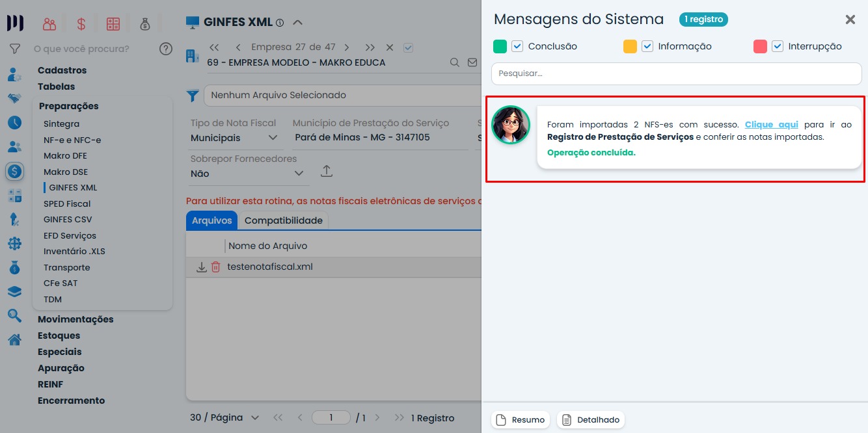Clear company selection with X icon
This screenshot has width=868, height=433.
[390, 47]
